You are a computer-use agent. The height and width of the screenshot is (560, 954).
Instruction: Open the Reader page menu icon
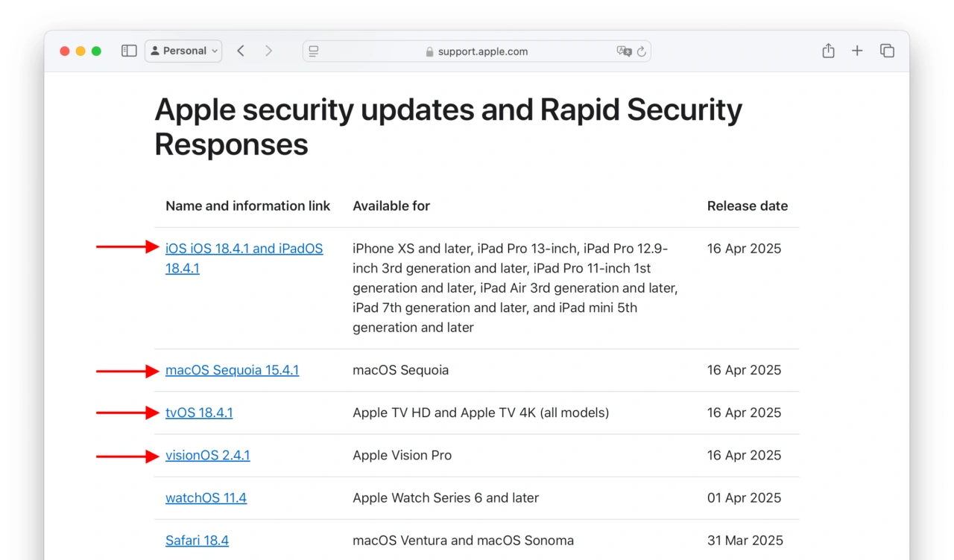314,51
